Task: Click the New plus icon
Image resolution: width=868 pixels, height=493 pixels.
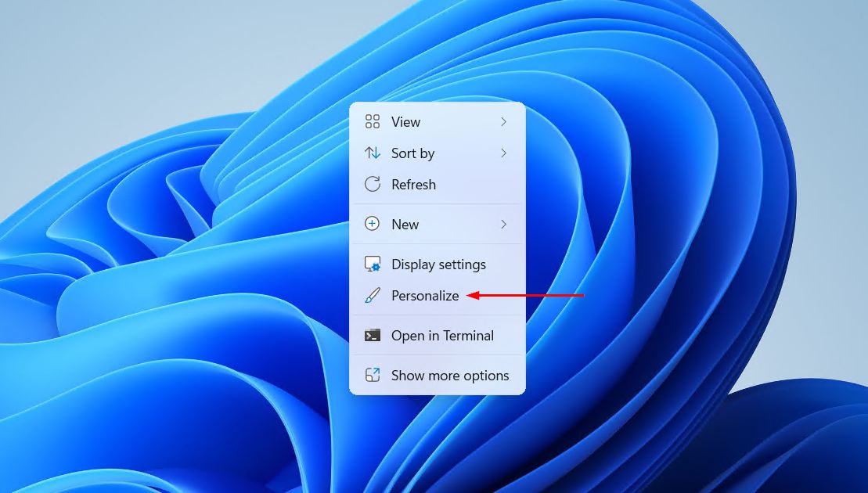Action: coord(373,224)
